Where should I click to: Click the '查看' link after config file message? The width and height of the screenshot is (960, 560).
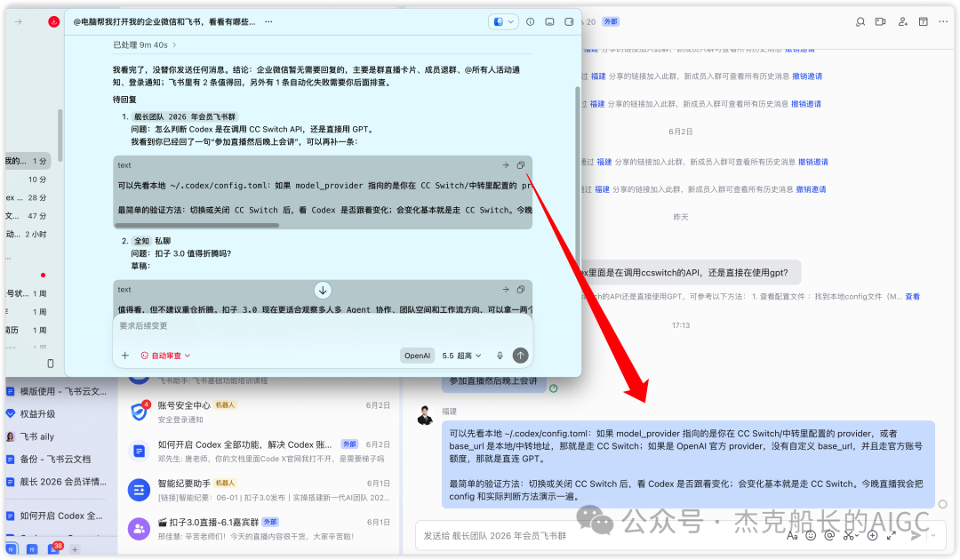[912, 297]
